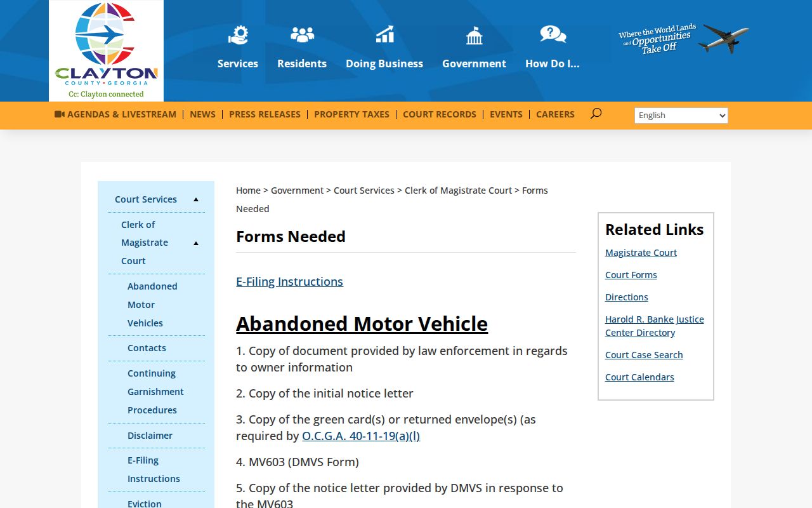Viewport: 812px width, 508px height.
Task: Select Abandoned Motor Vehicles in sidebar
Action: coord(152,305)
